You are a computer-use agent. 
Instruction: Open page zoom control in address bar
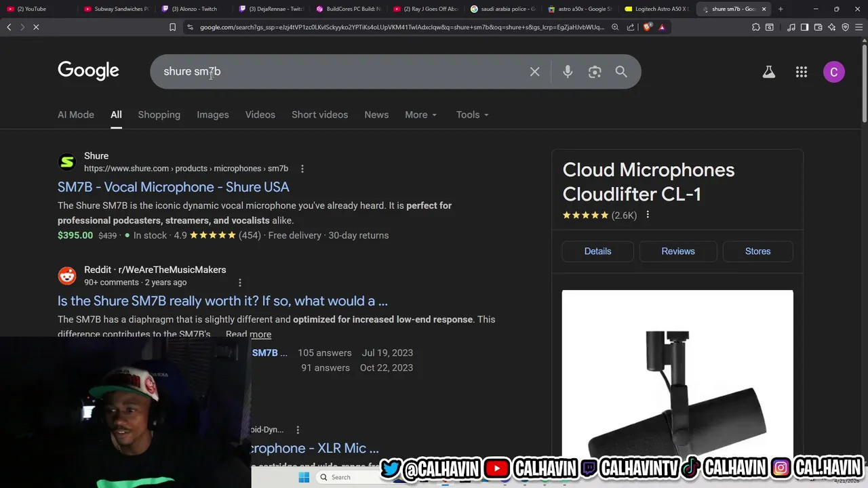[x=615, y=27]
